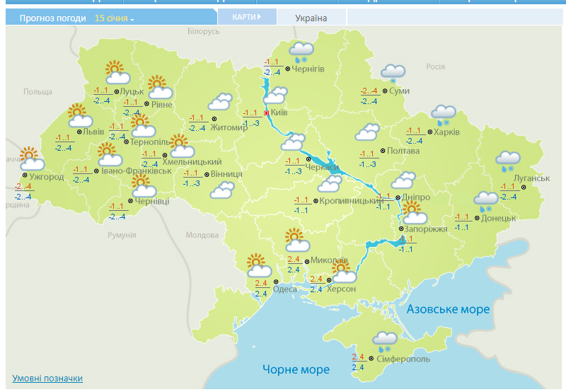Click the Чорне море sea label

(x=296, y=369)
